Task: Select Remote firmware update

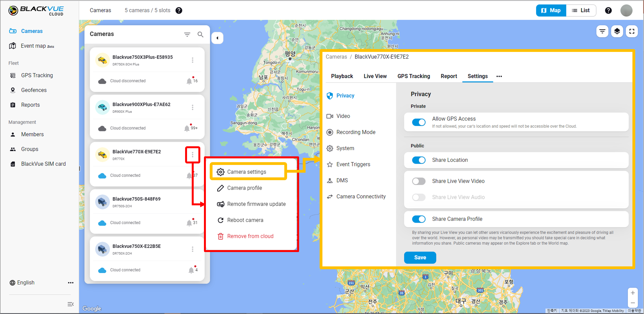Action: point(252,204)
